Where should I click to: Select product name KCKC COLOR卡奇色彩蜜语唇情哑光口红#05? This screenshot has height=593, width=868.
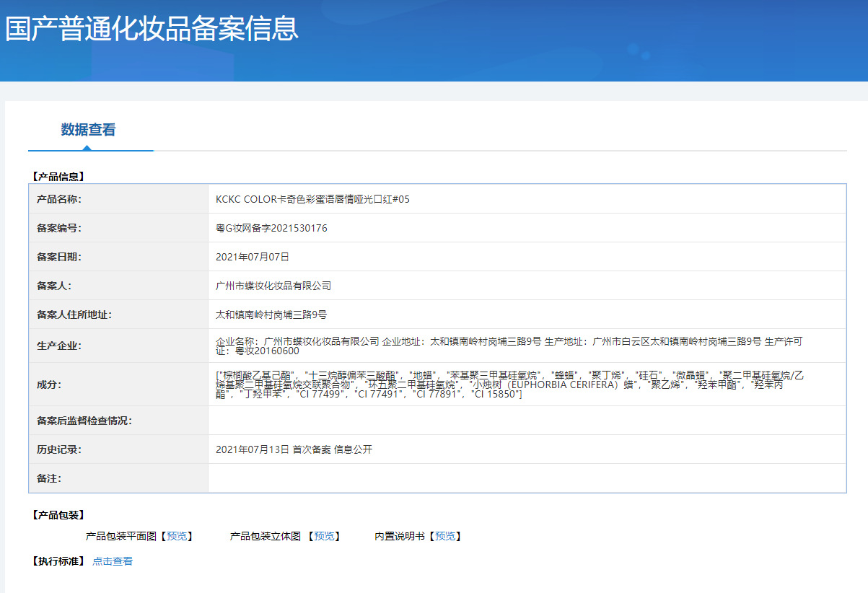(312, 199)
